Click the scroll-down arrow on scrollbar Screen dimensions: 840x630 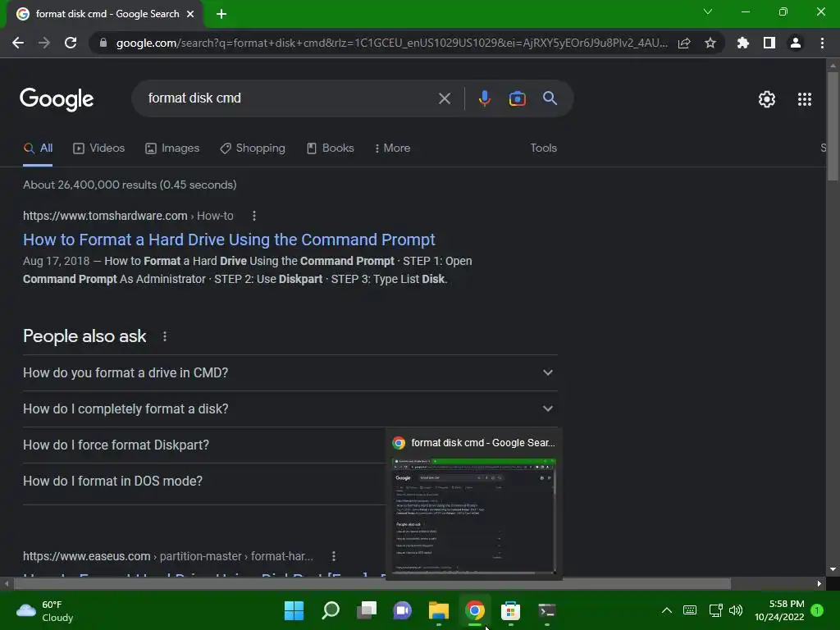[x=833, y=569]
